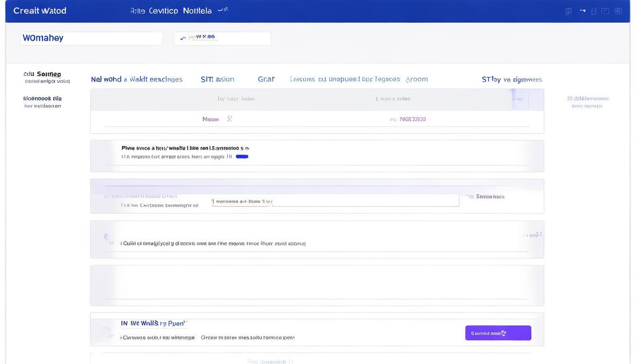The width and height of the screenshot is (637, 364).
Task: Switch to the 'SITI asion' tab
Action: (x=217, y=79)
